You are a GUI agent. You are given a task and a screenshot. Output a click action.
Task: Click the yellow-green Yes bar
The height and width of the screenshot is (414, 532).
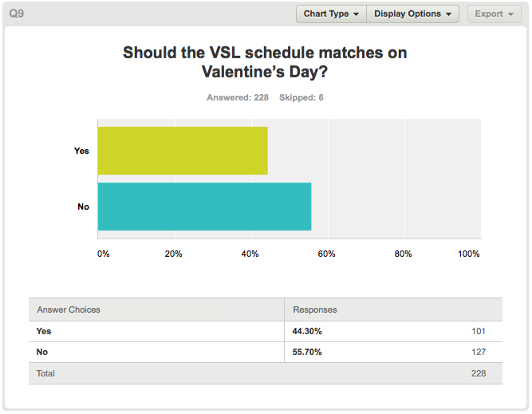point(183,151)
